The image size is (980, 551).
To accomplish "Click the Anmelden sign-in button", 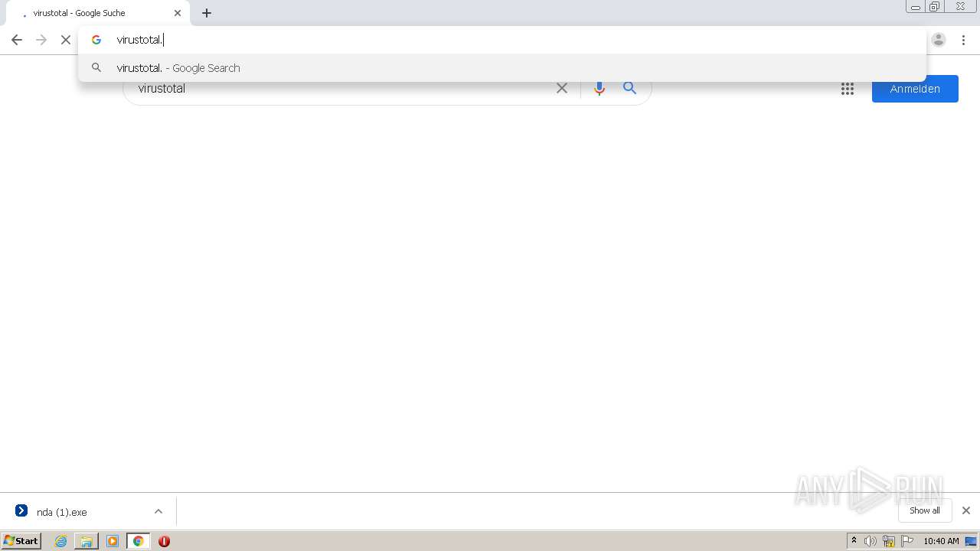I will [915, 89].
